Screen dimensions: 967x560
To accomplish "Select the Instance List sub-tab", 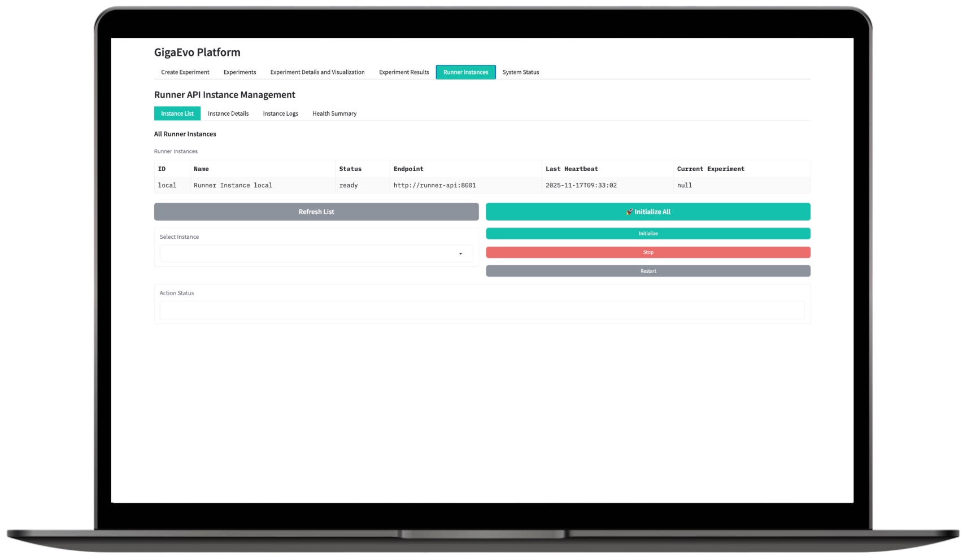I will [177, 113].
